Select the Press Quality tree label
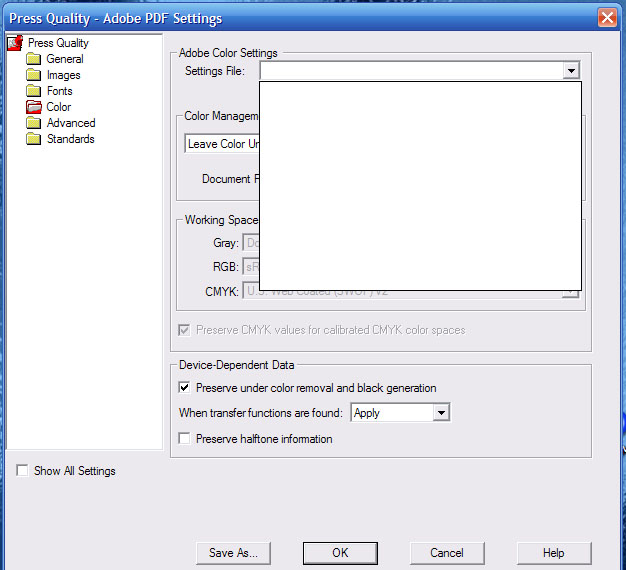The image size is (626, 570). coord(58,43)
